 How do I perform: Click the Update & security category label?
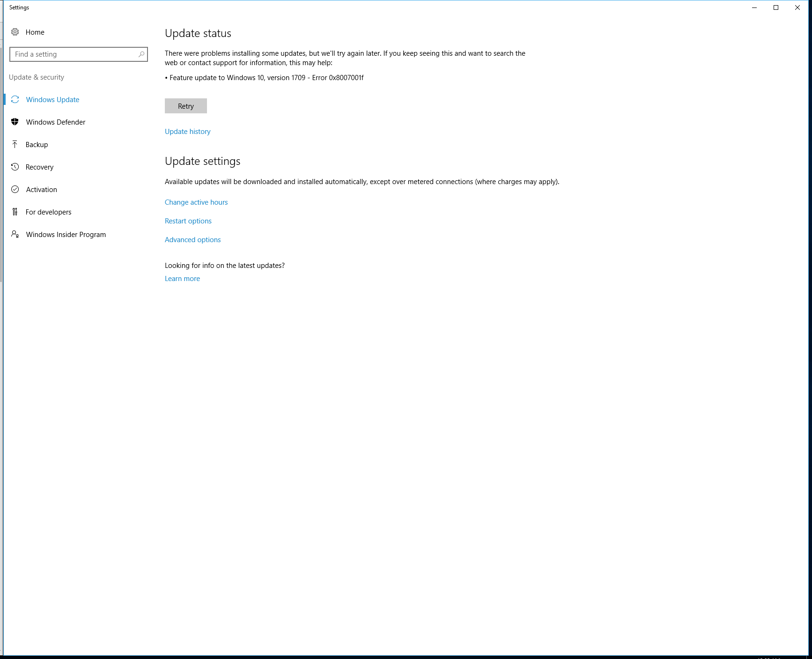[37, 77]
